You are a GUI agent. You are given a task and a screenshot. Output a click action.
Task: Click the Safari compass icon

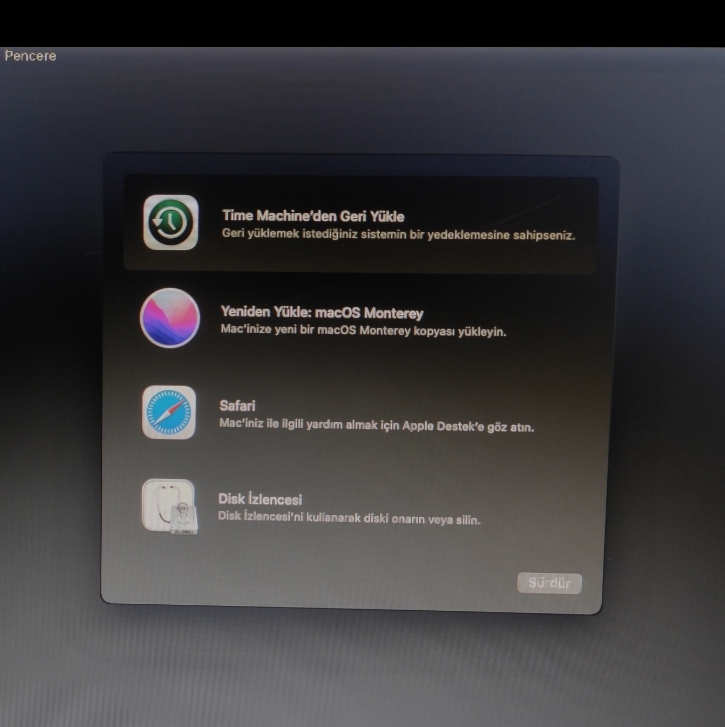click(x=169, y=412)
